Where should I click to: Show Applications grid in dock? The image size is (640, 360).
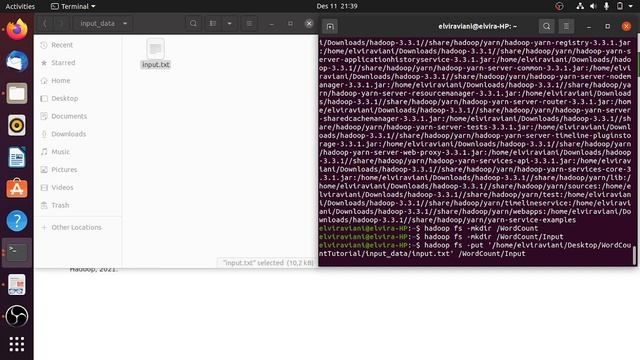pos(17,344)
